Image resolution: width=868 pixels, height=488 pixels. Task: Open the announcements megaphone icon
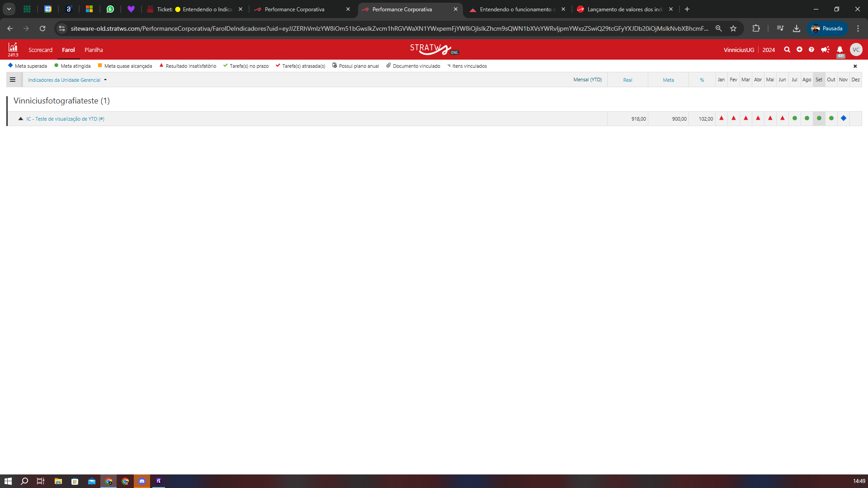(x=825, y=50)
